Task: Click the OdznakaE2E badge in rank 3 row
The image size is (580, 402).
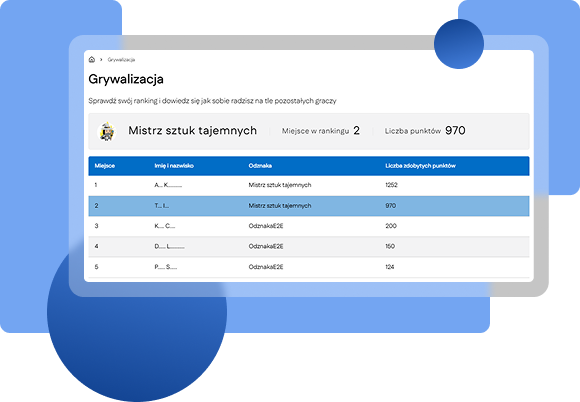Action: coord(266,226)
